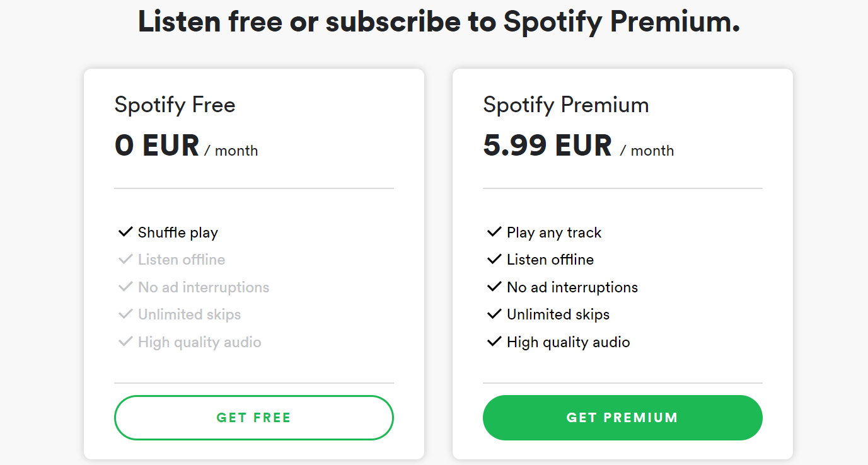Click checkmark icon next to Play any track
Image resolution: width=868 pixels, height=465 pixels.
(494, 232)
